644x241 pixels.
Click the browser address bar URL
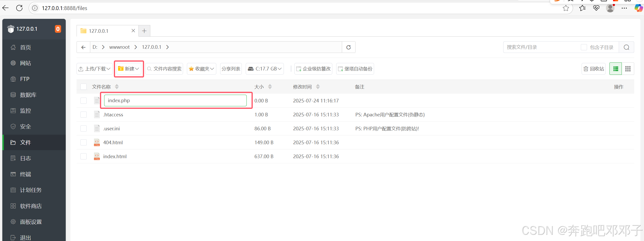(65, 8)
